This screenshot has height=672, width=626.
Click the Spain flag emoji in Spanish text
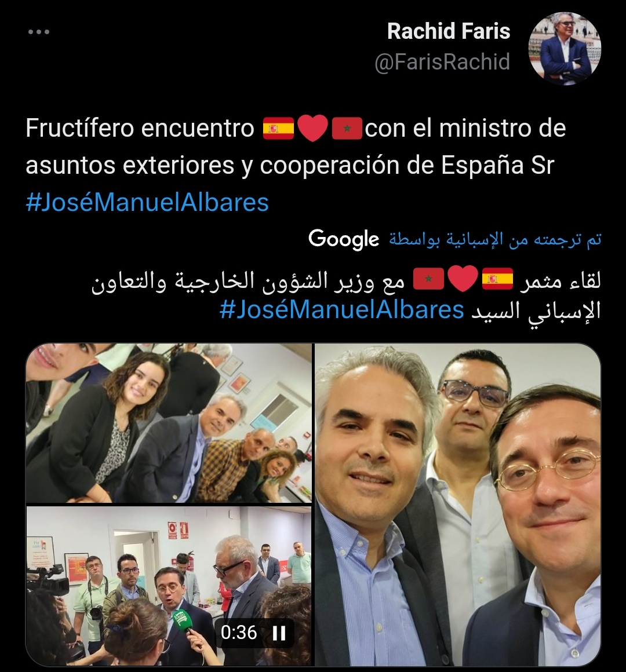tap(278, 128)
